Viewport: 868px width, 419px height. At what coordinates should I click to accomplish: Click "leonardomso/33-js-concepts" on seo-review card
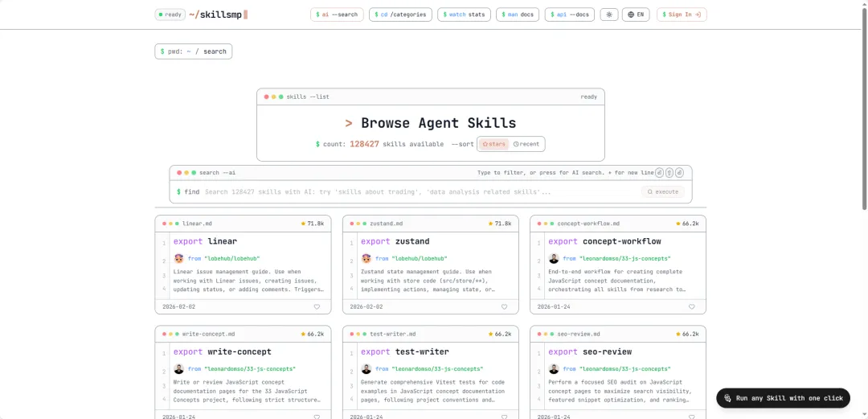point(624,369)
